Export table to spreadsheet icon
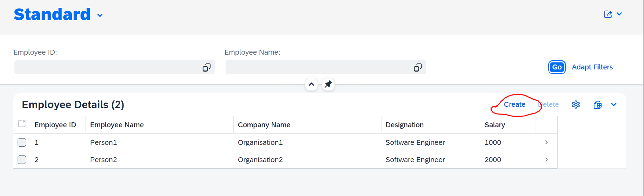 tap(598, 105)
